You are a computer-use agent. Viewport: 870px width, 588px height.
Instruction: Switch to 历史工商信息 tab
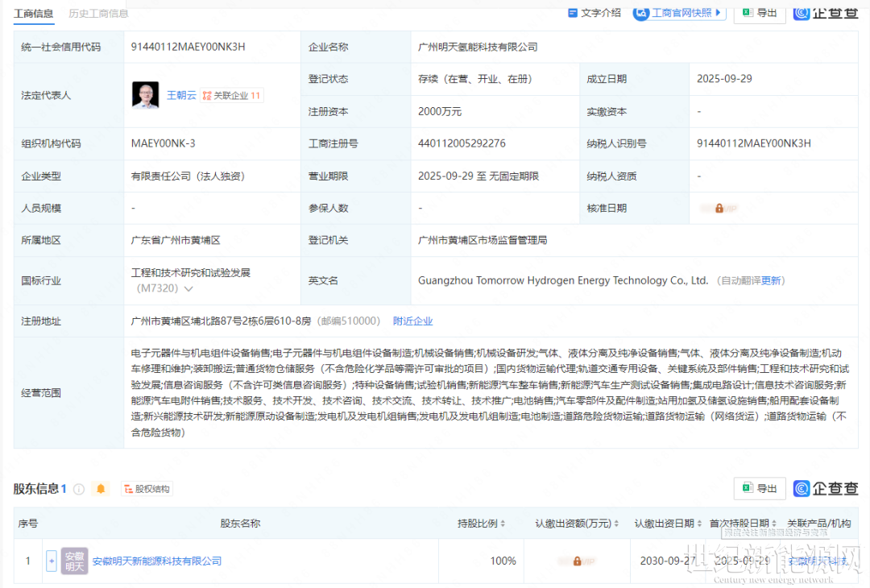coord(98,14)
